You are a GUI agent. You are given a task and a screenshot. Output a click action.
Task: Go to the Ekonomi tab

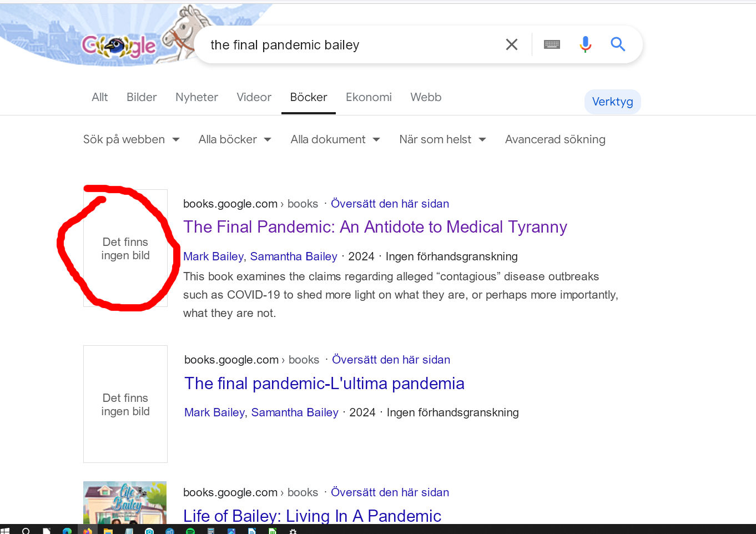tap(369, 97)
